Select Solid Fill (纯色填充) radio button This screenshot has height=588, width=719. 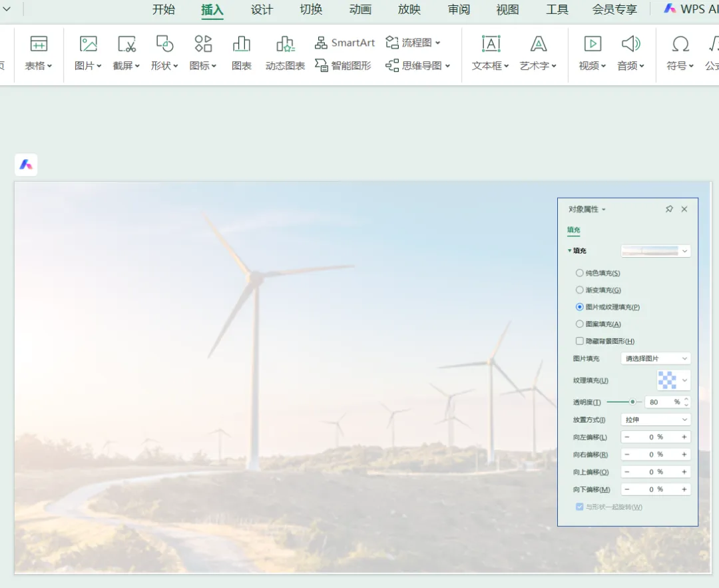point(580,273)
